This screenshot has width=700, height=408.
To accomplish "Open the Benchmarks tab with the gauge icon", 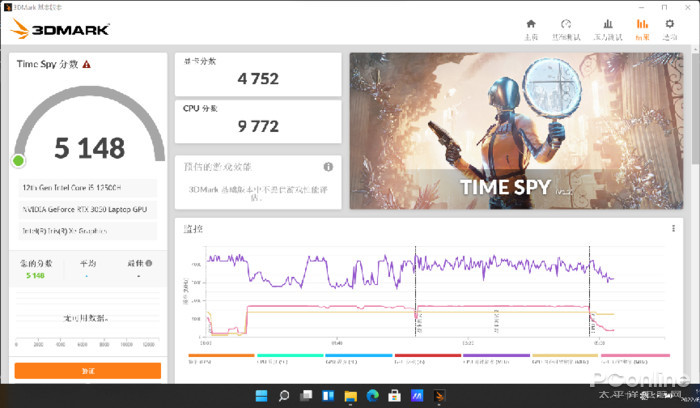I will pyautogui.click(x=566, y=29).
